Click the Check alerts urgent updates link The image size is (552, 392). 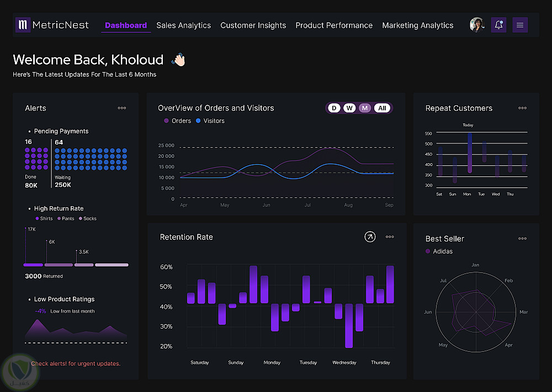click(76, 363)
